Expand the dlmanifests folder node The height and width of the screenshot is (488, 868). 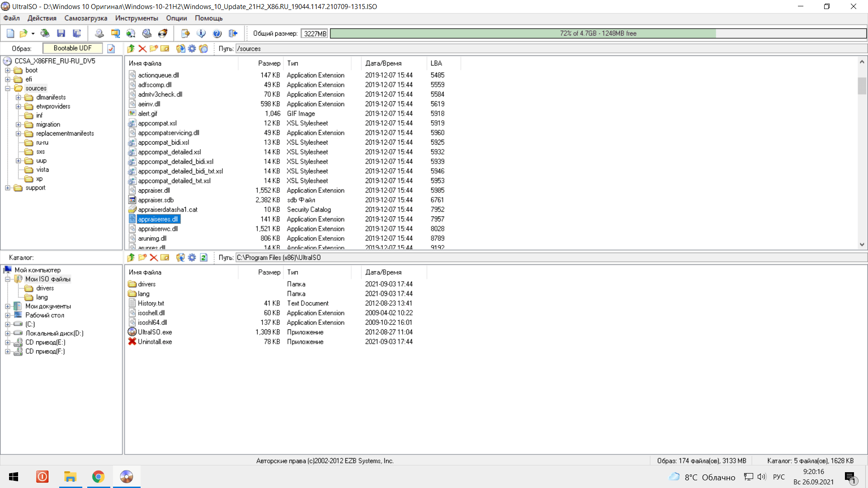click(19, 98)
